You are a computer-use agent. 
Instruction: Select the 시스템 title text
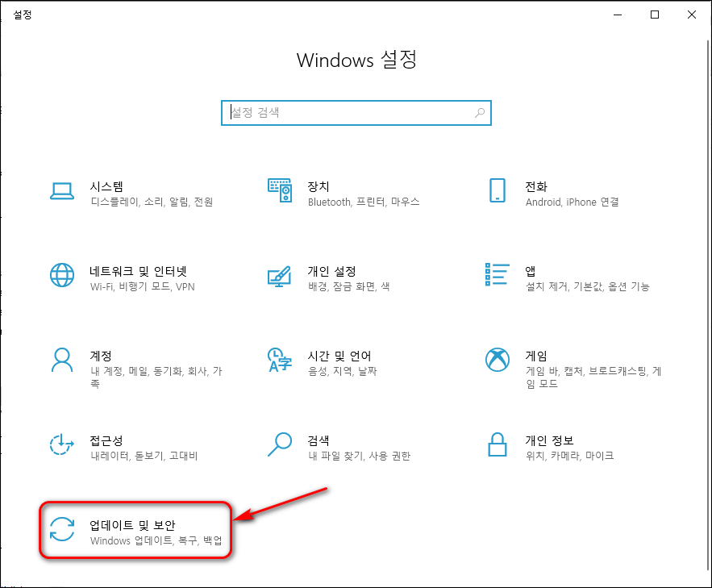tap(106, 186)
